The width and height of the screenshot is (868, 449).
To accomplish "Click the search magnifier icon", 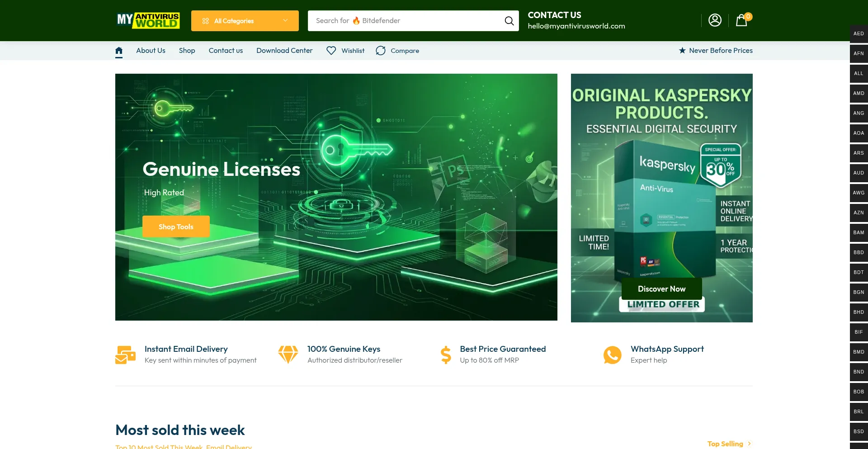I will click(509, 21).
